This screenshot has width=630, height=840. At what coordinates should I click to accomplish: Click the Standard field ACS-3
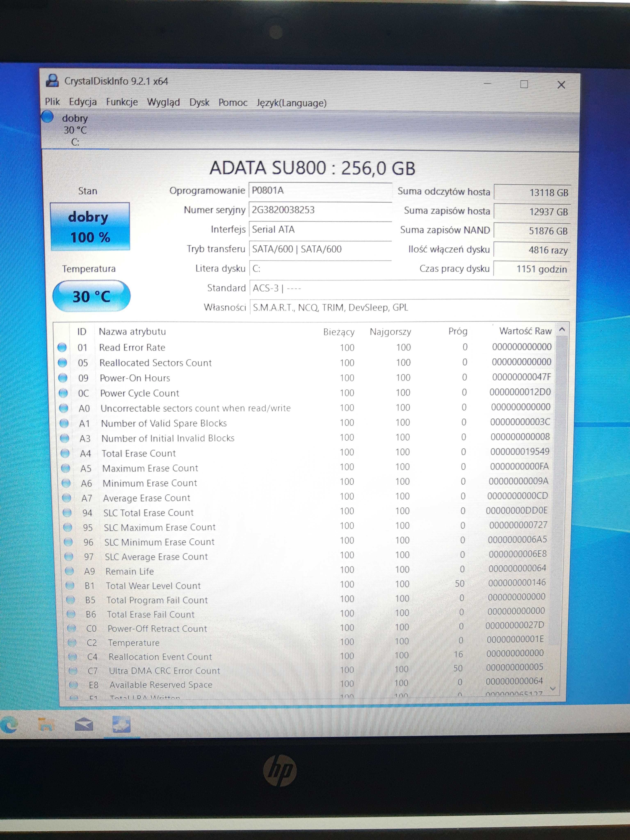point(409,288)
